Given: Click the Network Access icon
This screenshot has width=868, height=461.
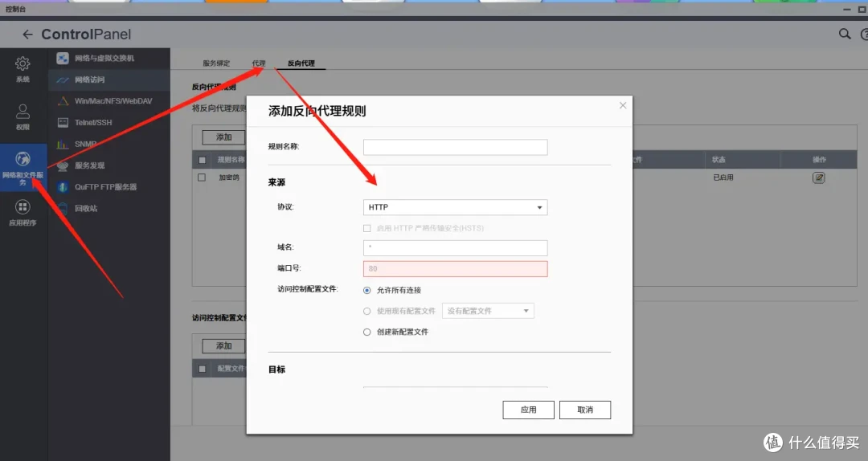Looking at the screenshot, I should point(63,80).
